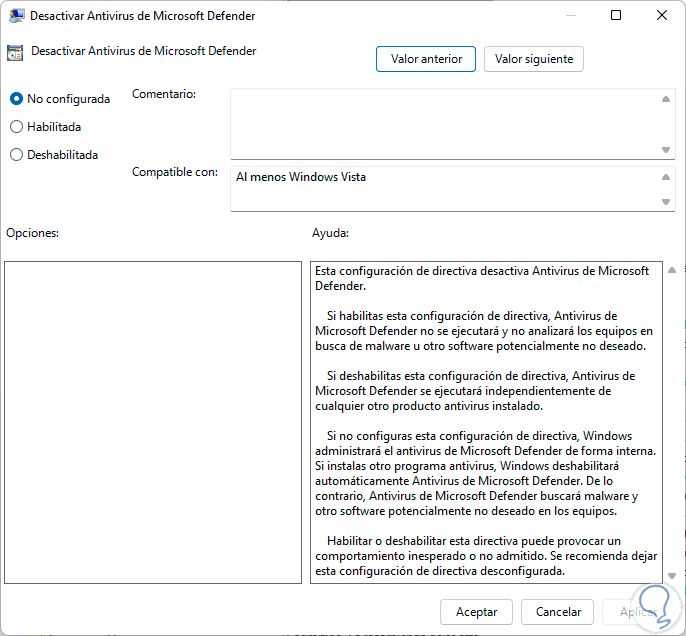Click Comentario scrollbar down arrow
686x636 pixels.
tap(666, 150)
